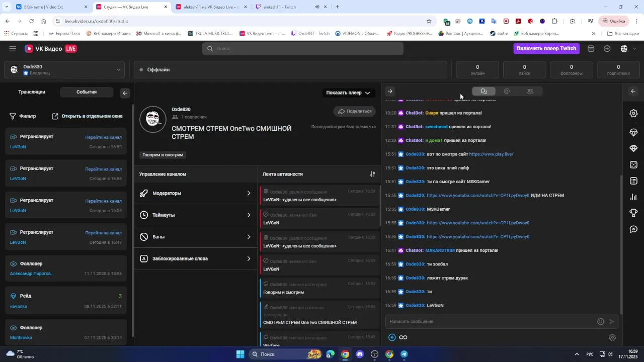The height and width of the screenshot is (362, 644).
Task: Select the Трансляции tab
Action: coord(32,92)
